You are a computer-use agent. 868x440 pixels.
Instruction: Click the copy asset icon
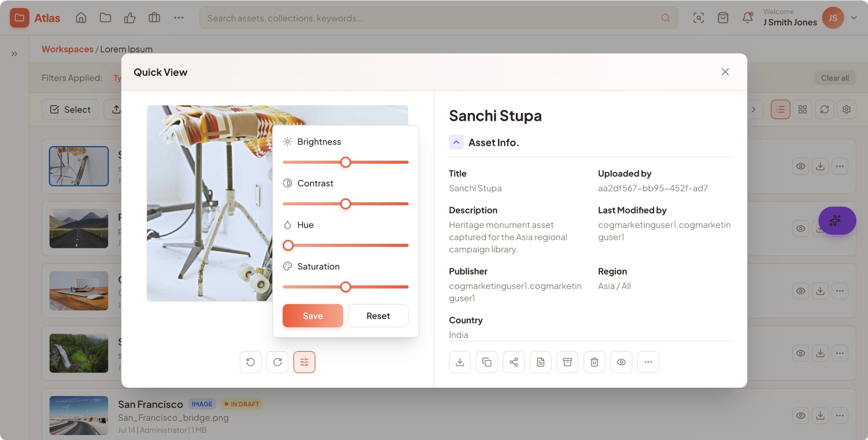point(487,362)
